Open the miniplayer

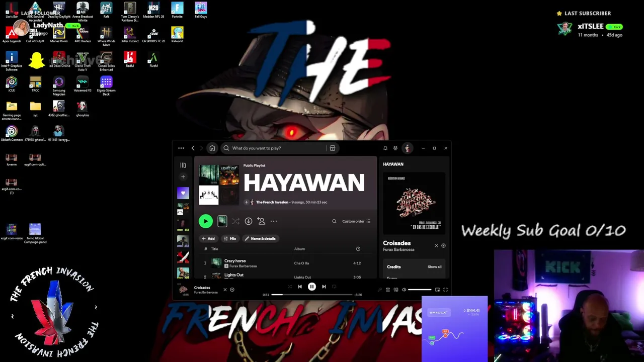(437, 290)
